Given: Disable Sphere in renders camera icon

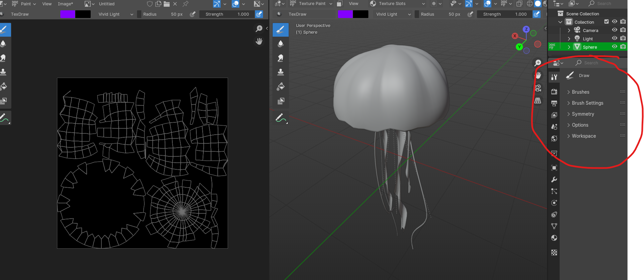Looking at the screenshot, I should tap(623, 47).
